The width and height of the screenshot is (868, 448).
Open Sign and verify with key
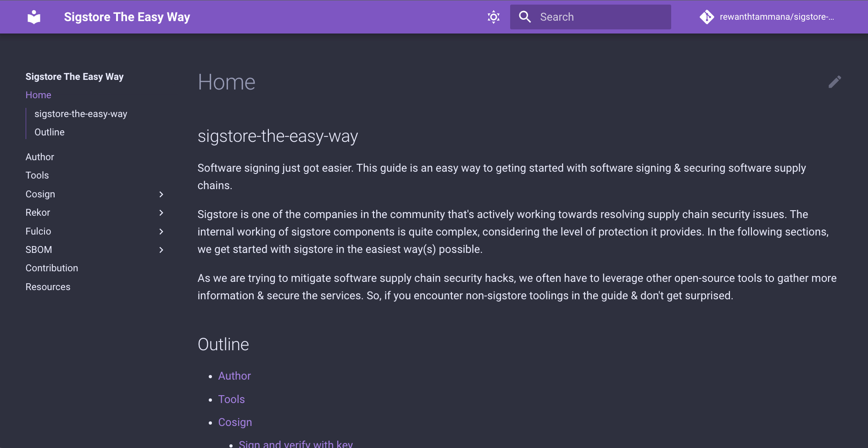click(295, 443)
